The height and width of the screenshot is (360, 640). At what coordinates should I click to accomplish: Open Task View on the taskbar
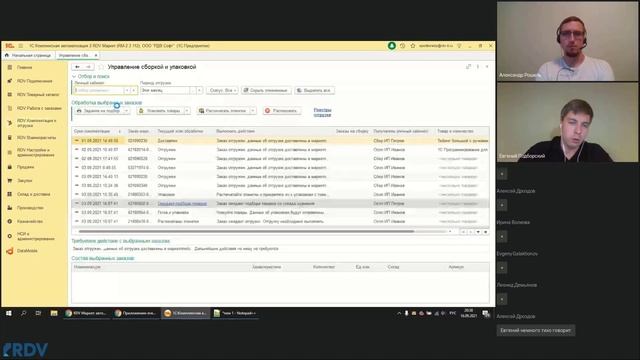pos(38,313)
